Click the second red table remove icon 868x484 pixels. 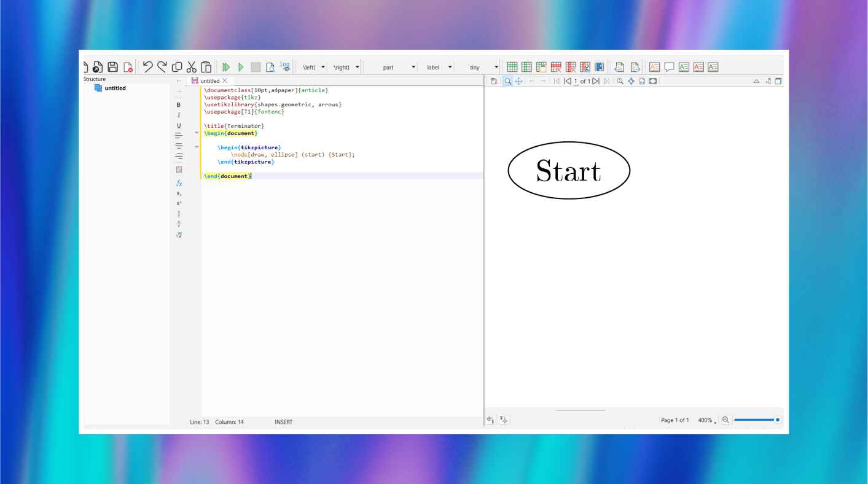coord(571,67)
